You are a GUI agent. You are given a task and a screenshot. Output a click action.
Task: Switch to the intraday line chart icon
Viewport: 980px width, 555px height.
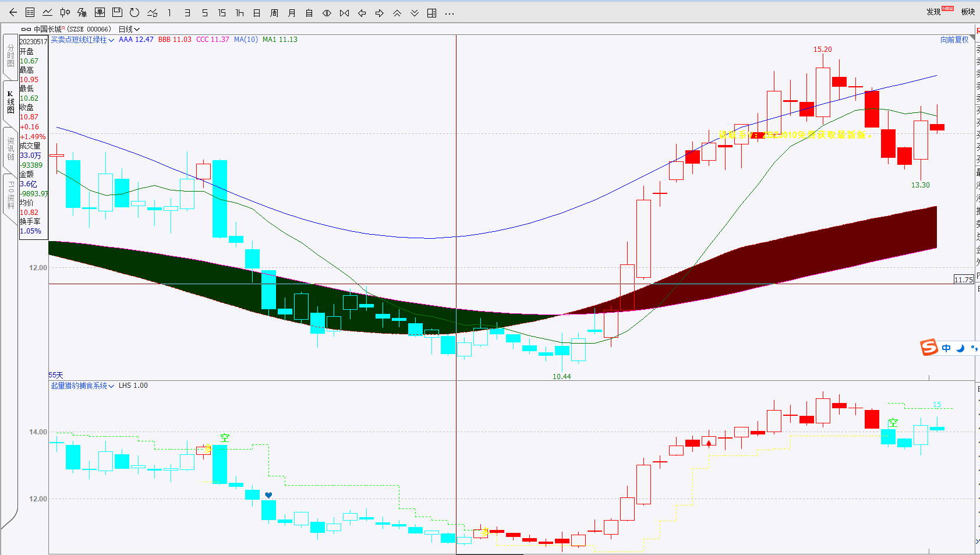point(48,12)
